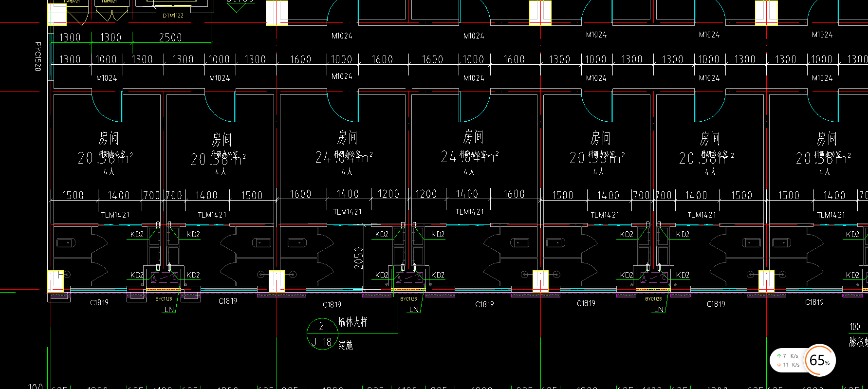Select the J-18 sheet reference text
This screenshot has width=868, height=389.
point(322,342)
